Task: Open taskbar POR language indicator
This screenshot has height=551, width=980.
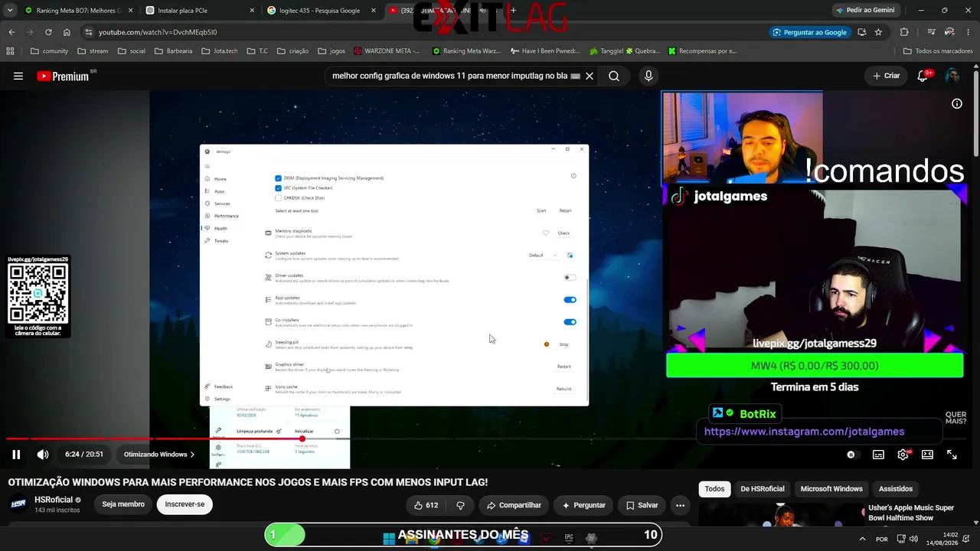Action: click(882, 539)
